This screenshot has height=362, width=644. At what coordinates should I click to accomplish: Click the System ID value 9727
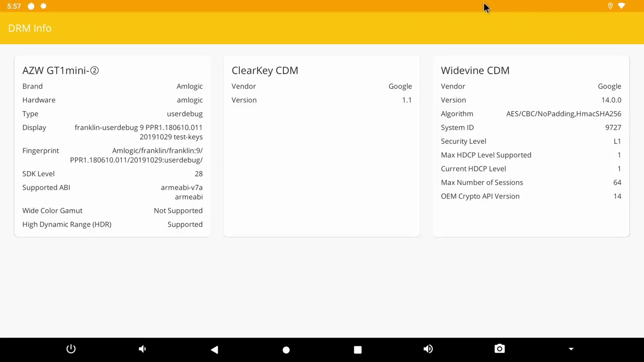[x=613, y=128]
